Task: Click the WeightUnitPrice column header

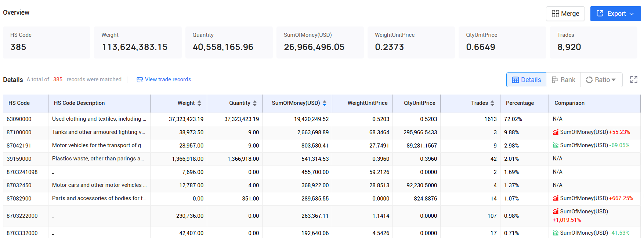Action: tap(362, 103)
